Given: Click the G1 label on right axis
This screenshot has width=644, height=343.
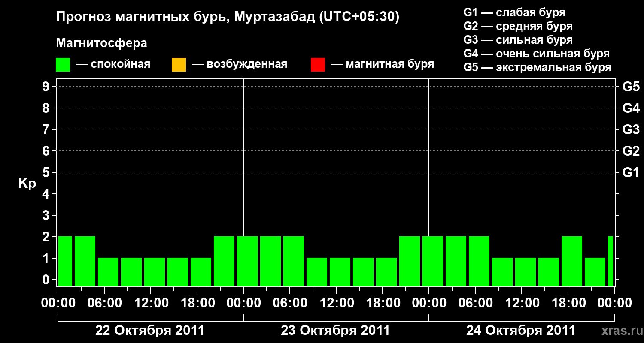Looking at the screenshot, I should click(x=631, y=172).
